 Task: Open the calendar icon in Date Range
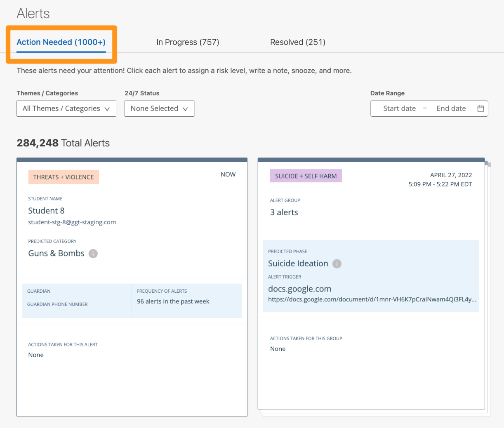point(480,108)
